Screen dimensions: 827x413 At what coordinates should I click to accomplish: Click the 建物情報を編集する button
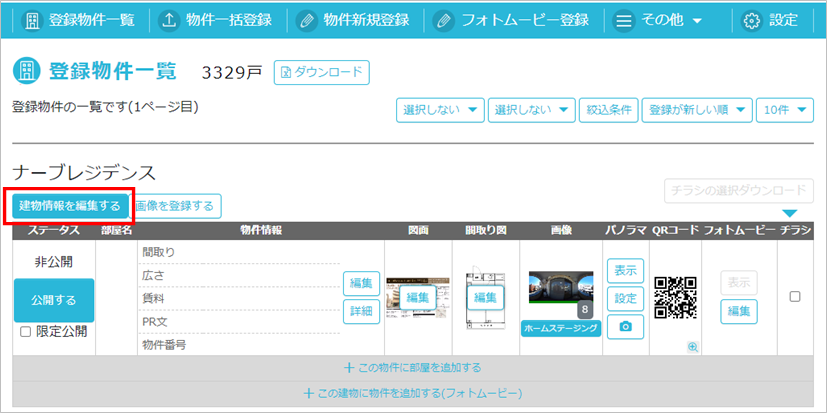coord(69,206)
